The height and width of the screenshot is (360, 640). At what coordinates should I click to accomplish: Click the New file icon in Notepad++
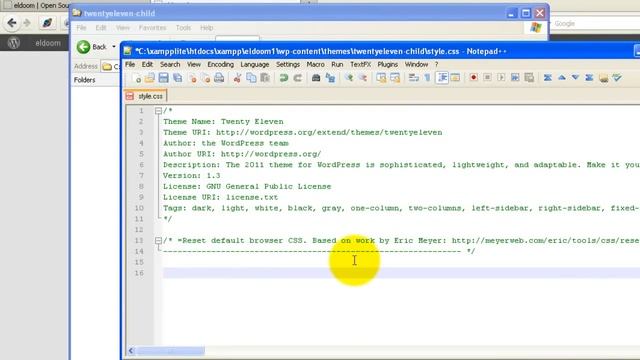[136, 78]
